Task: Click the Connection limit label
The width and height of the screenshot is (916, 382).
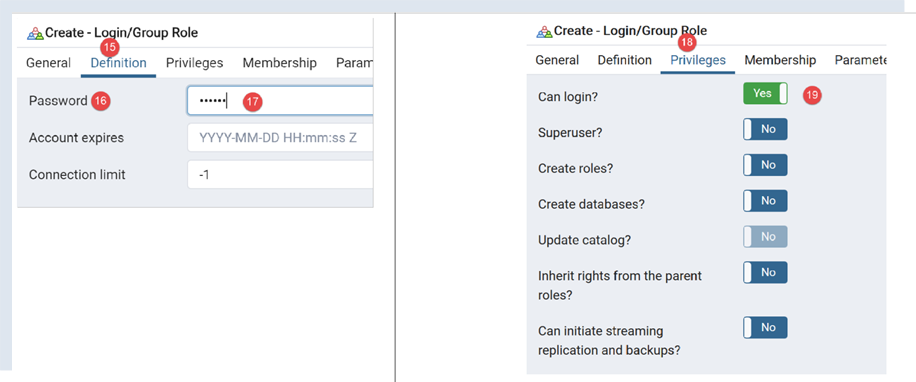Action: (x=77, y=175)
